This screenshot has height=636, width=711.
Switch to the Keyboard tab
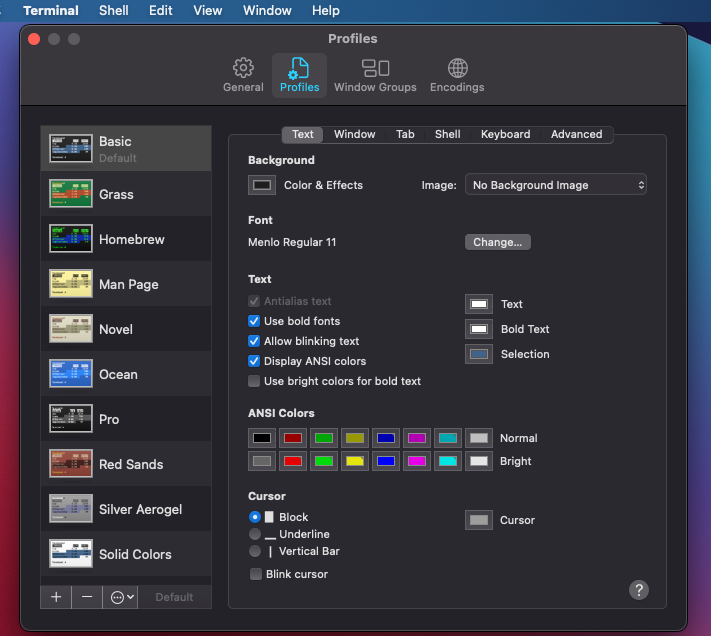tap(505, 134)
